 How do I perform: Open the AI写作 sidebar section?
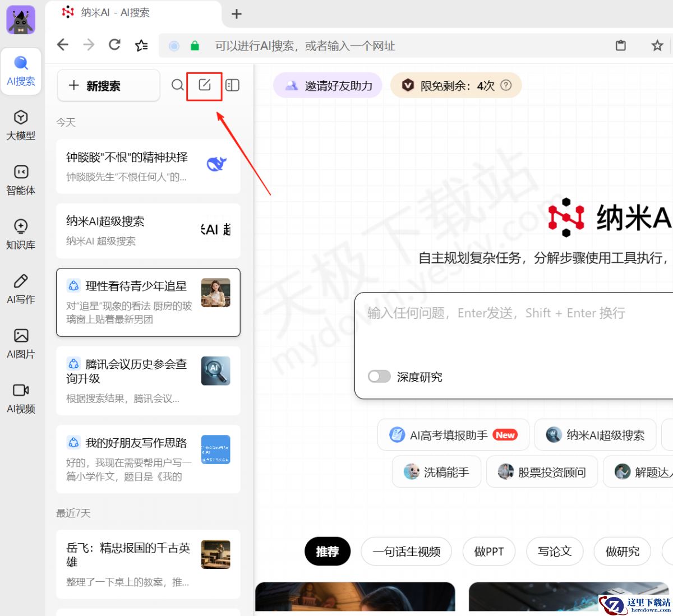[21, 289]
